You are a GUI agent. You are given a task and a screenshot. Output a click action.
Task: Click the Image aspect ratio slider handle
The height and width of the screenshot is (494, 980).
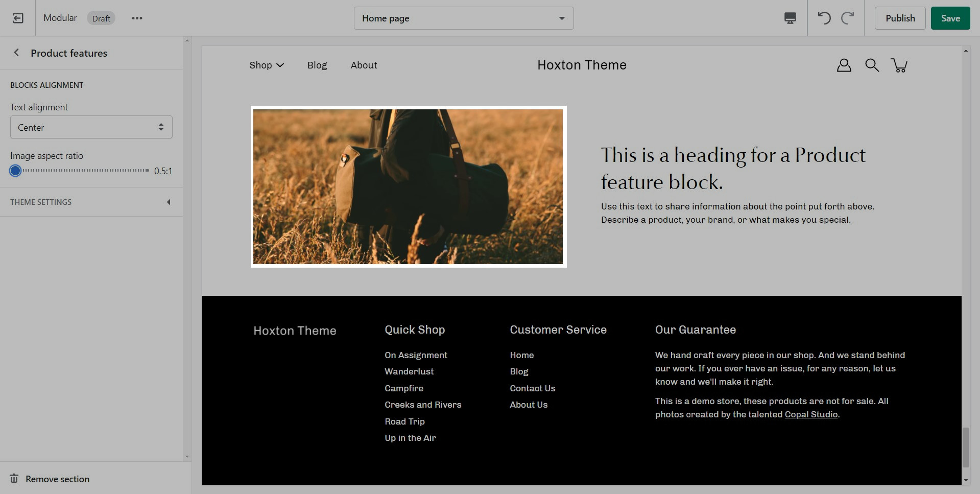coord(15,171)
